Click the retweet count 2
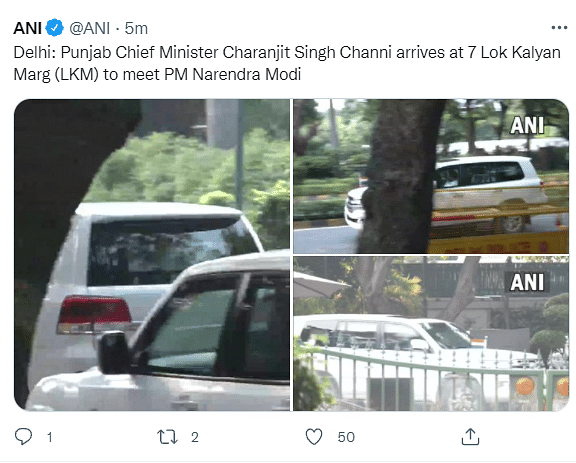This screenshot has width=576, height=463. click(x=195, y=437)
